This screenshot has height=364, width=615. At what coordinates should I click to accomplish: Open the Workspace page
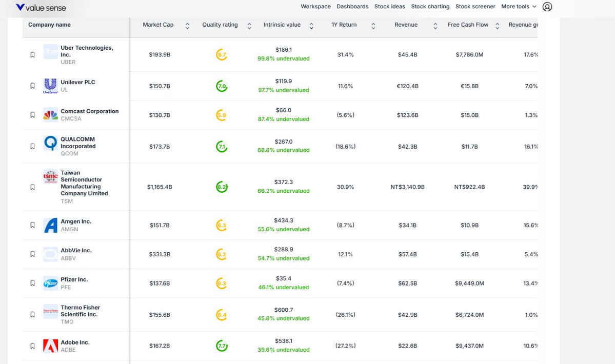point(316,7)
